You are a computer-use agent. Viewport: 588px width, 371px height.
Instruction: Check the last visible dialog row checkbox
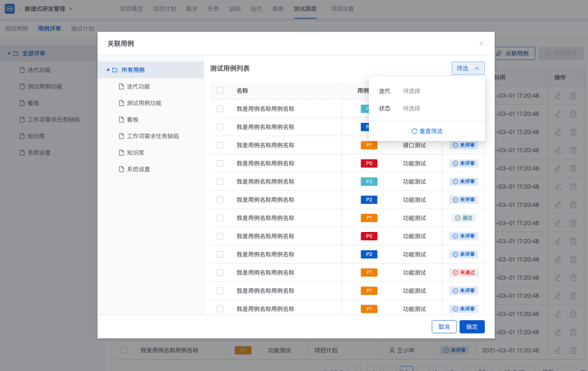pyautogui.click(x=220, y=309)
